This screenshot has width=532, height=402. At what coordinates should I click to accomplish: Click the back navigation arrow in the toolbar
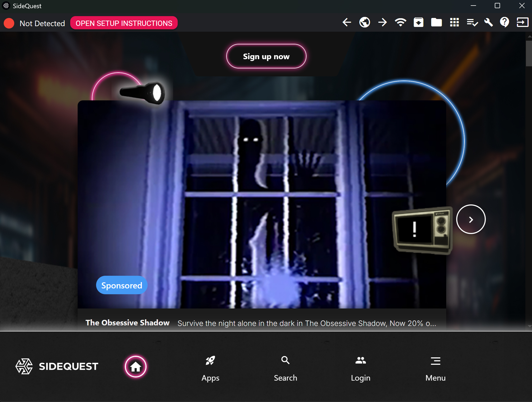point(347,23)
